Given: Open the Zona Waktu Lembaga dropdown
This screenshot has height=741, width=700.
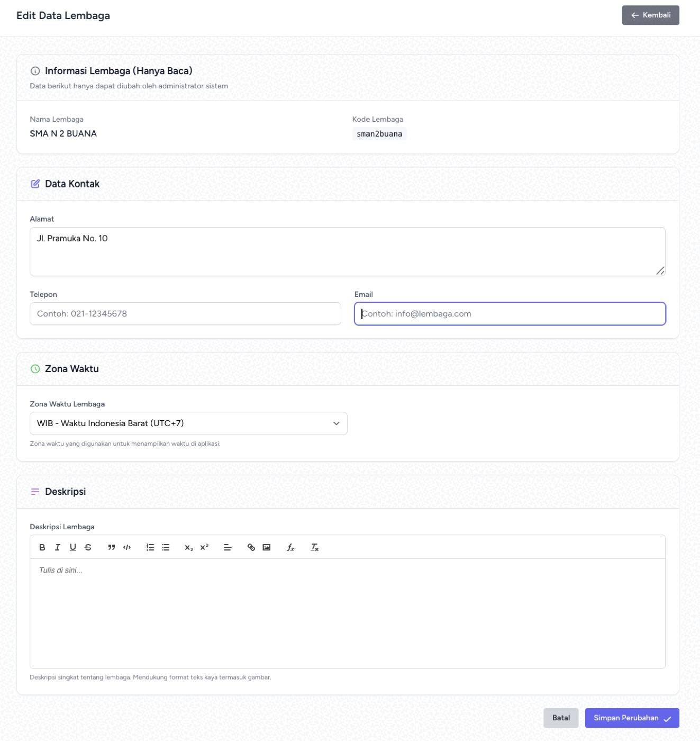Looking at the screenshot, I should [x=188, y=423].
